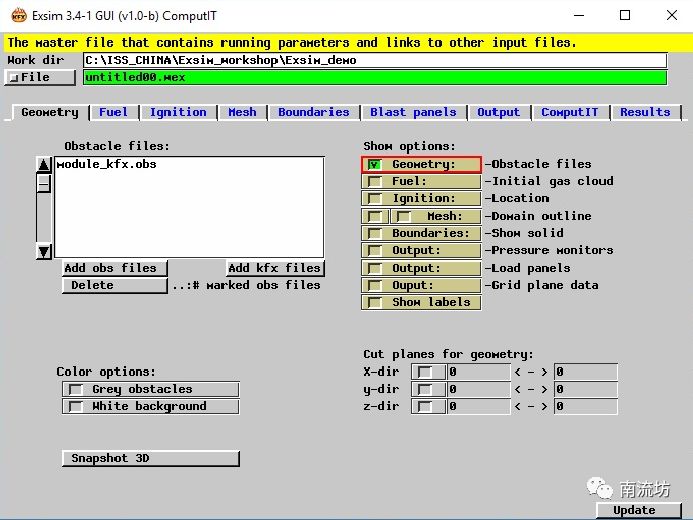Click Add obs files button
This screenshot has height=520, width=693.
coord(110,268)
